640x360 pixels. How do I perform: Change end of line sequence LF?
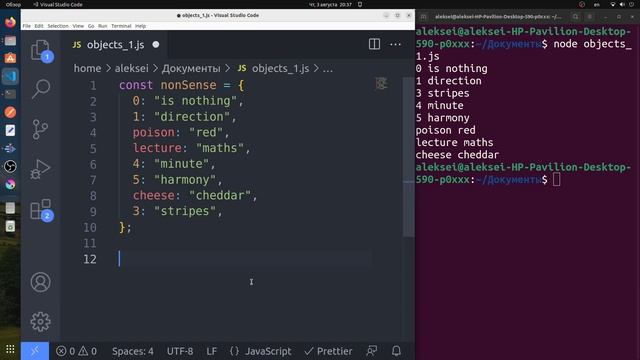[x=211, y=351]
